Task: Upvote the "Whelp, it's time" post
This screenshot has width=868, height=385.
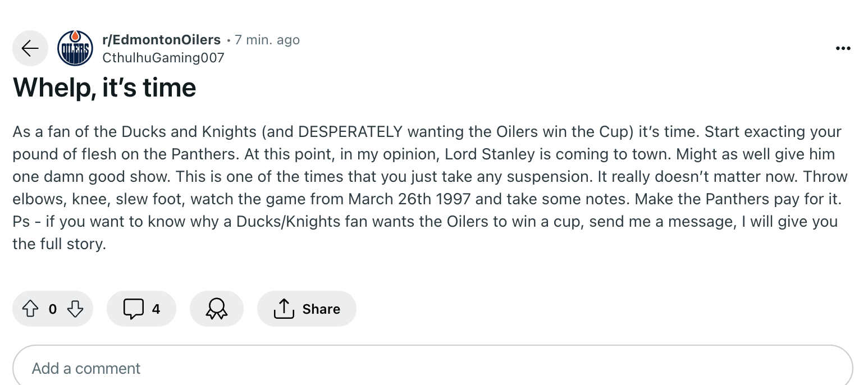Action: 30,309
